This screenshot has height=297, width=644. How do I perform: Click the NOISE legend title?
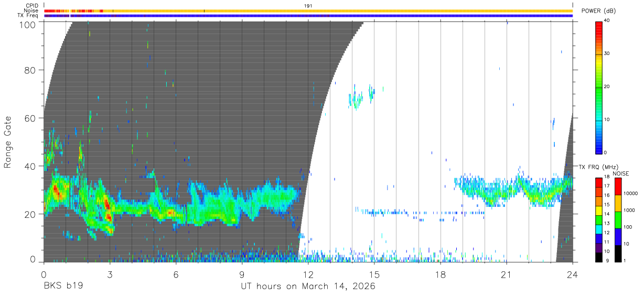pos(621,173)
